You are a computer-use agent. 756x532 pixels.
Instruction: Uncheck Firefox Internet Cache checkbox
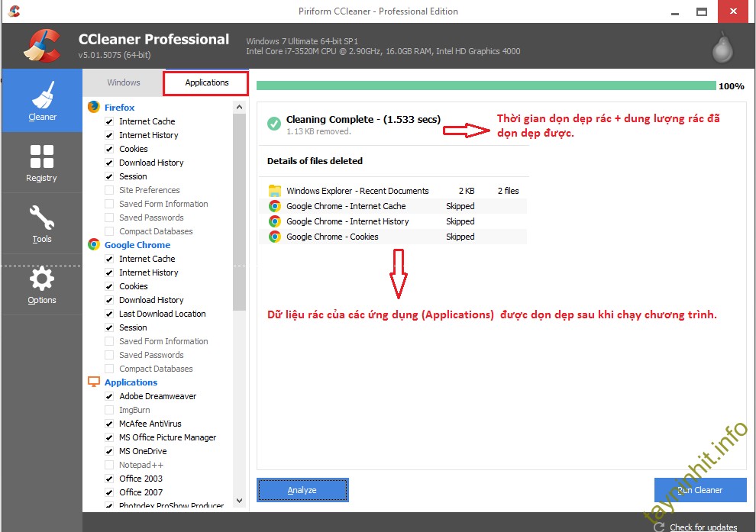[x=109, y=121]
